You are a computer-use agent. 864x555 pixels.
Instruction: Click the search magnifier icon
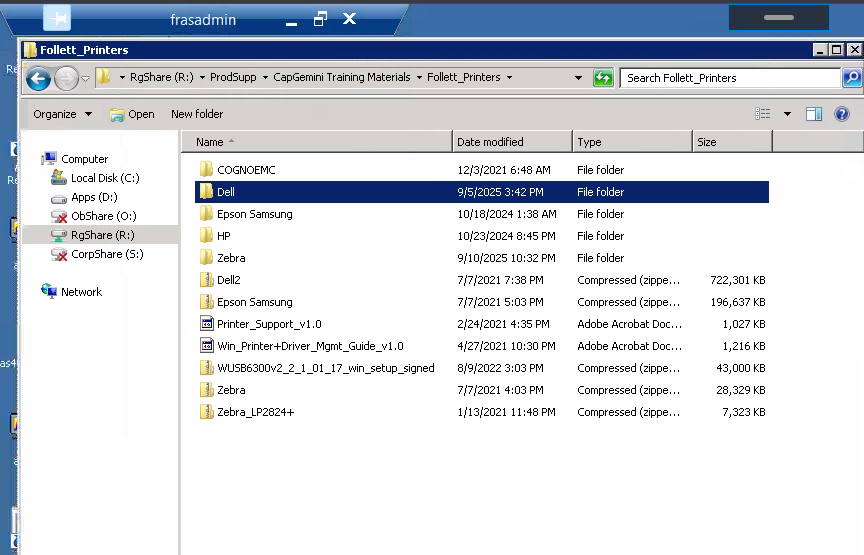tap(851, 78)
